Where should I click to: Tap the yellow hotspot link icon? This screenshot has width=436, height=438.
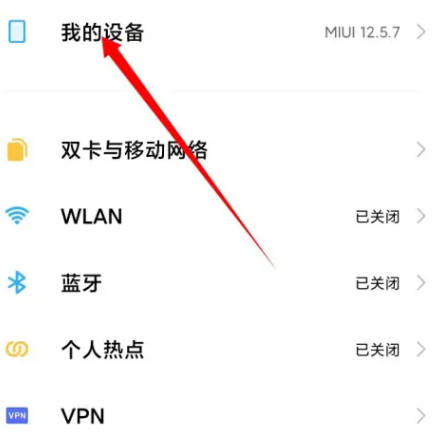(x=17, y=349)
